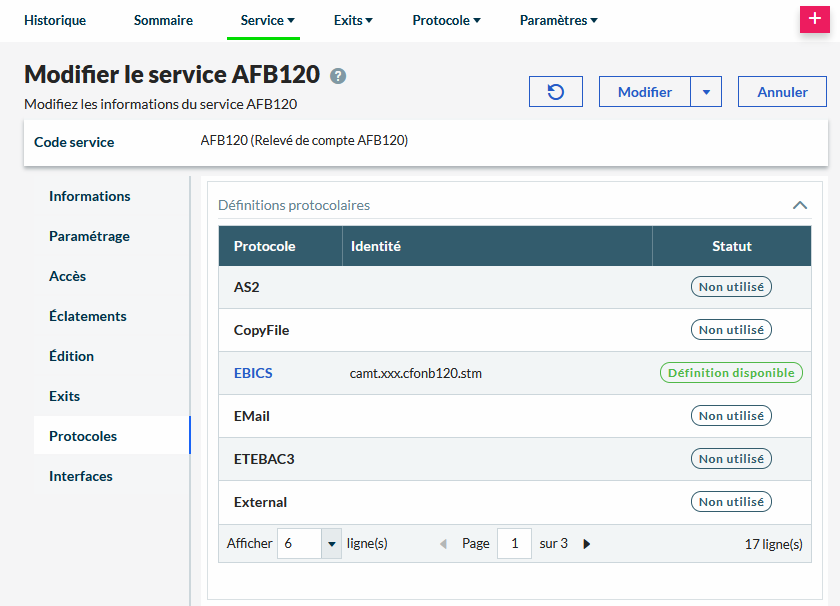Viewport: 840px width, 606px height.
Task: Open the EBICS protocol link
Action: [x=253, y=373]
